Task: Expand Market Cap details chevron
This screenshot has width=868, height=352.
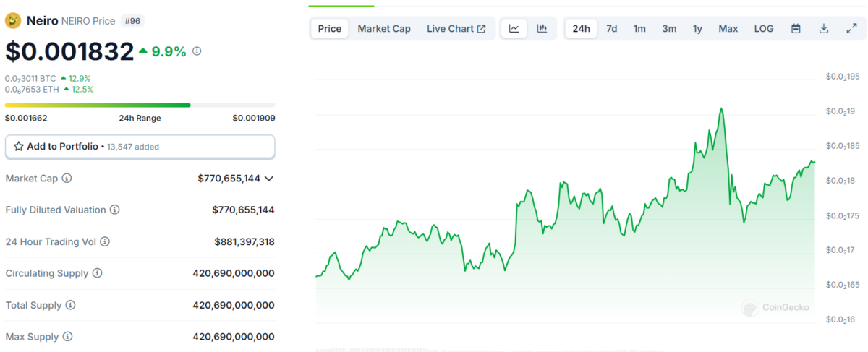Action: point(269,178)
